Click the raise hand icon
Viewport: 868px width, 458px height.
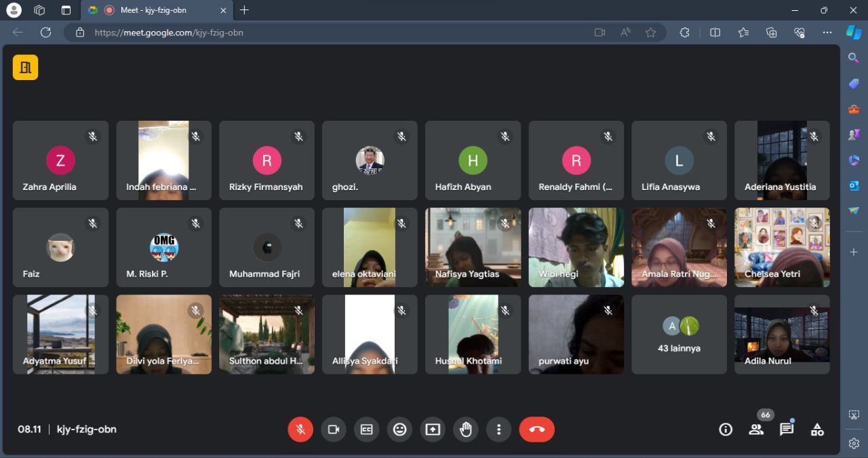point(466,430)
